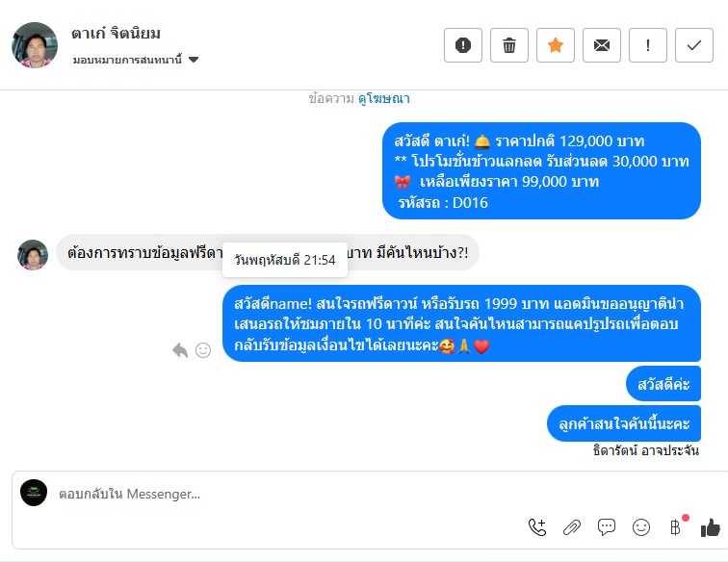Mark conversation done with checkmark button

[x=694, y=45]
